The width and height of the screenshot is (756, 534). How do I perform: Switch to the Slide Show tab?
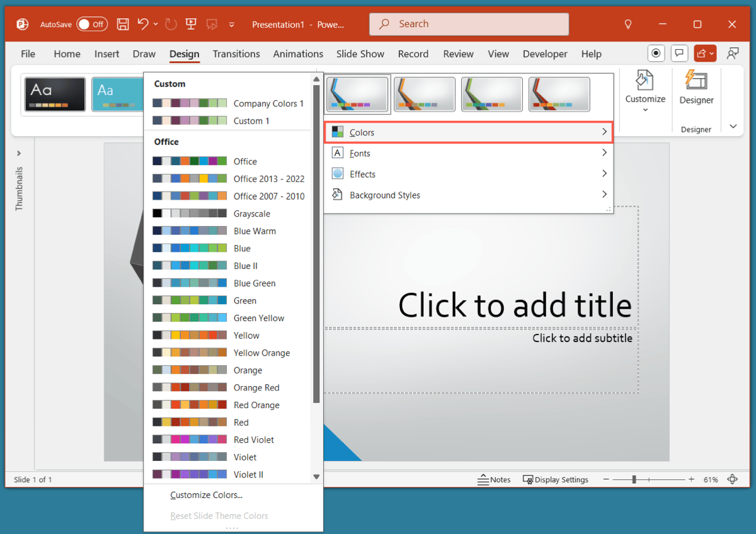(360, 54)
